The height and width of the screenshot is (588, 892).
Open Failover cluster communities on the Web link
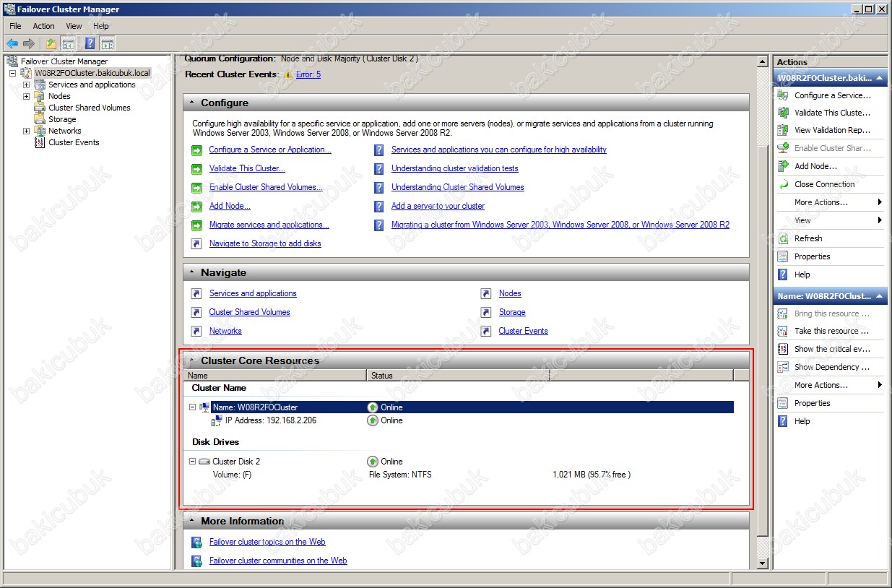(x=278, y=561)
